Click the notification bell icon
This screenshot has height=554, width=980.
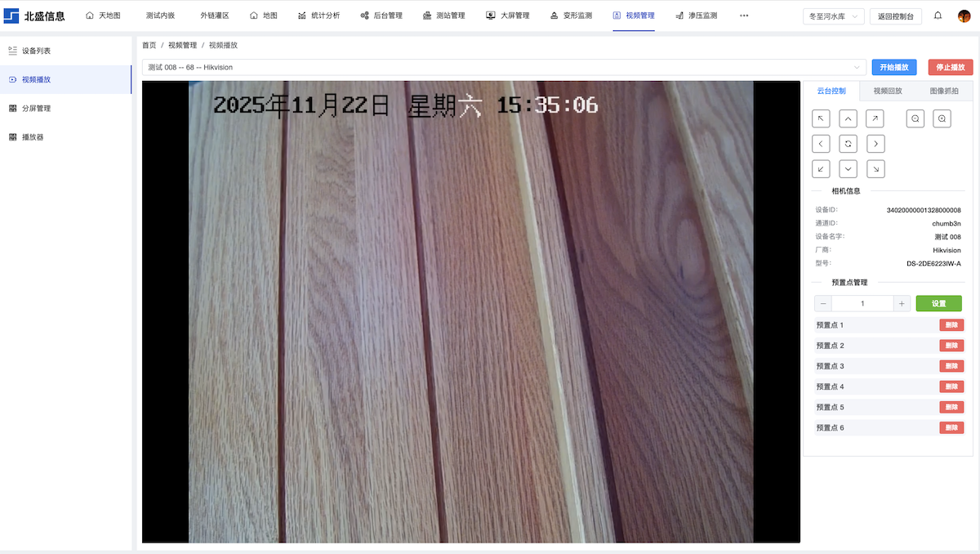[938, 16]
